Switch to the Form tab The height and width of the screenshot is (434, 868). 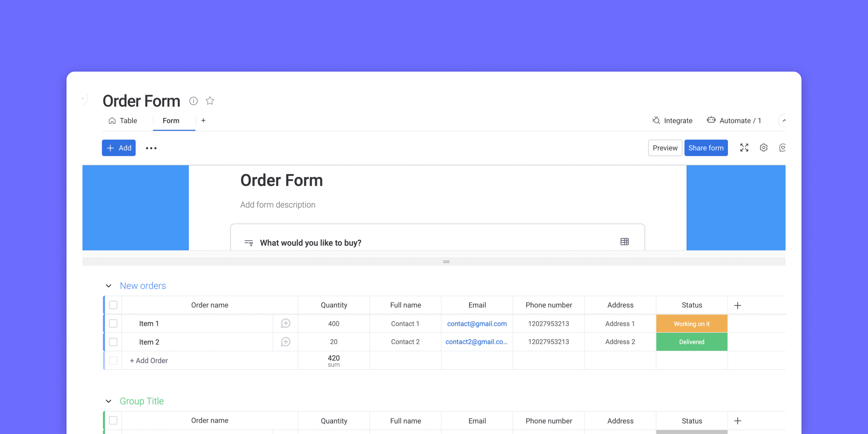click(170, 120)
